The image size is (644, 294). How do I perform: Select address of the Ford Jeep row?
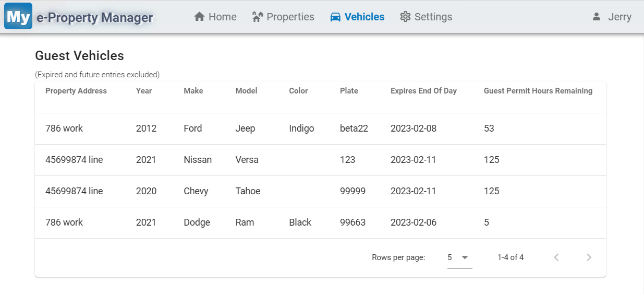(x=64, y=128)
